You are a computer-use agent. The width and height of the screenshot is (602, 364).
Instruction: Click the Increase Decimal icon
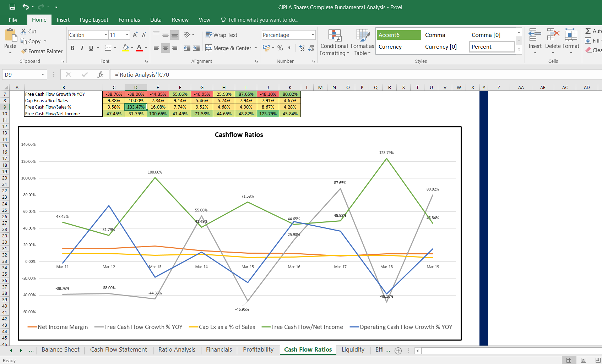tap(302, 48)
